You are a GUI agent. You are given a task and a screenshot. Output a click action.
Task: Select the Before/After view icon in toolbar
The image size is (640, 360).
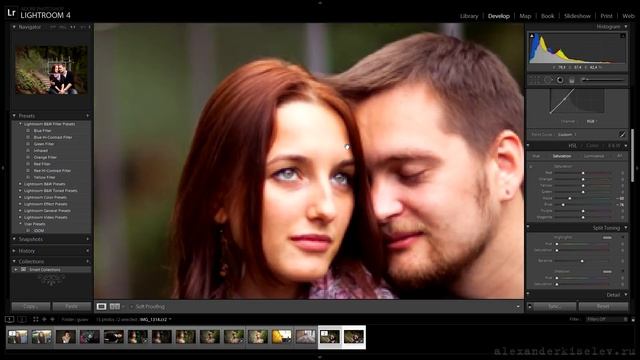pos(115,307)
